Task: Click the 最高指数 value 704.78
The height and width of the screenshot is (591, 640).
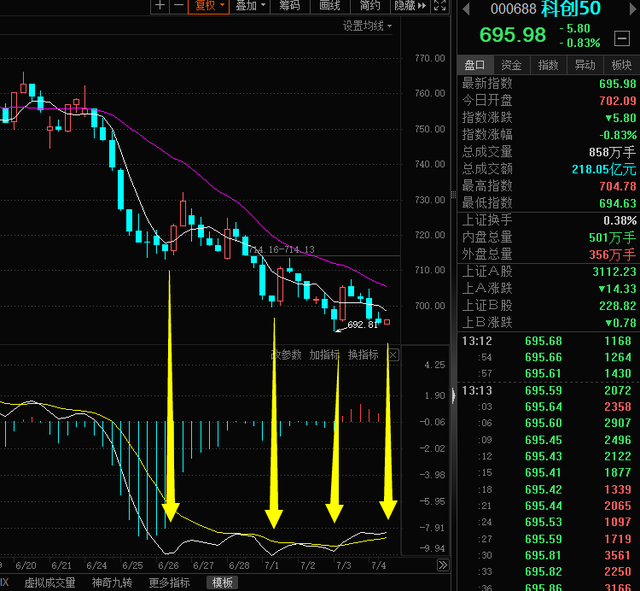Action: point(618,186)
